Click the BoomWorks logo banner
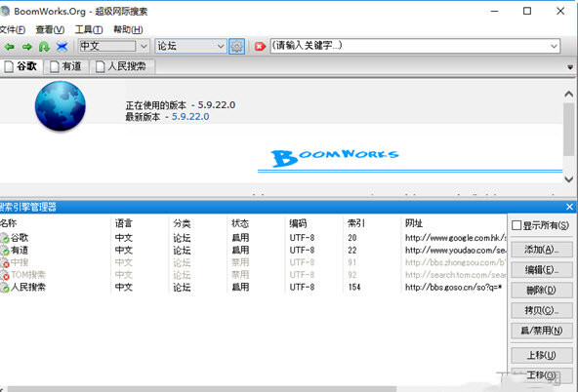 (336, 158)
